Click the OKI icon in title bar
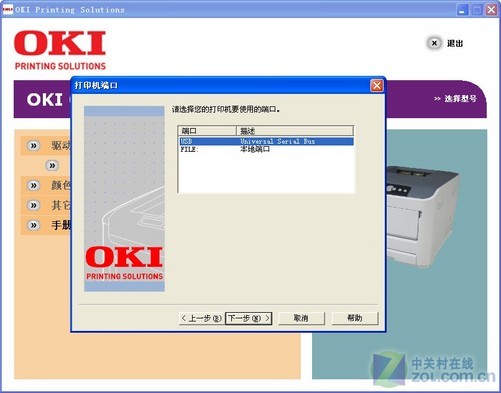The image size is (501, 393). click(7, 10)
